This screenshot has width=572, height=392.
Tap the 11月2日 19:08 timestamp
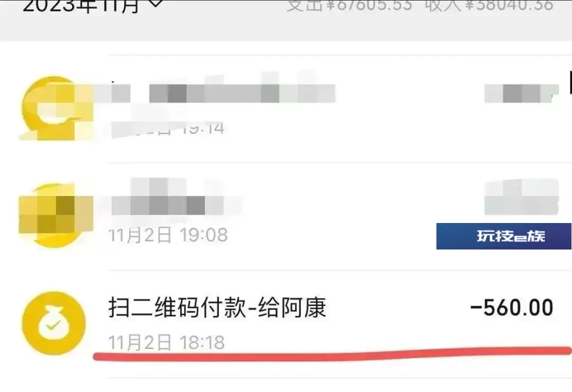pos(168,235)
